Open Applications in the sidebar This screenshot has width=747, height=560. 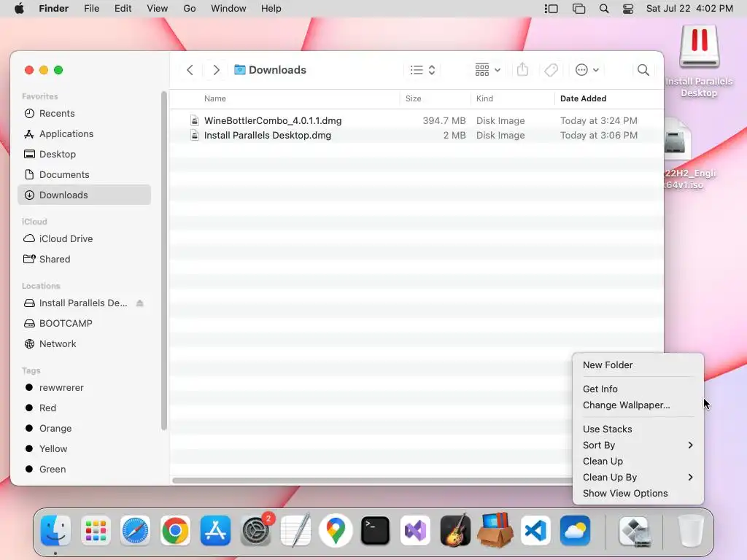point(85,134)
